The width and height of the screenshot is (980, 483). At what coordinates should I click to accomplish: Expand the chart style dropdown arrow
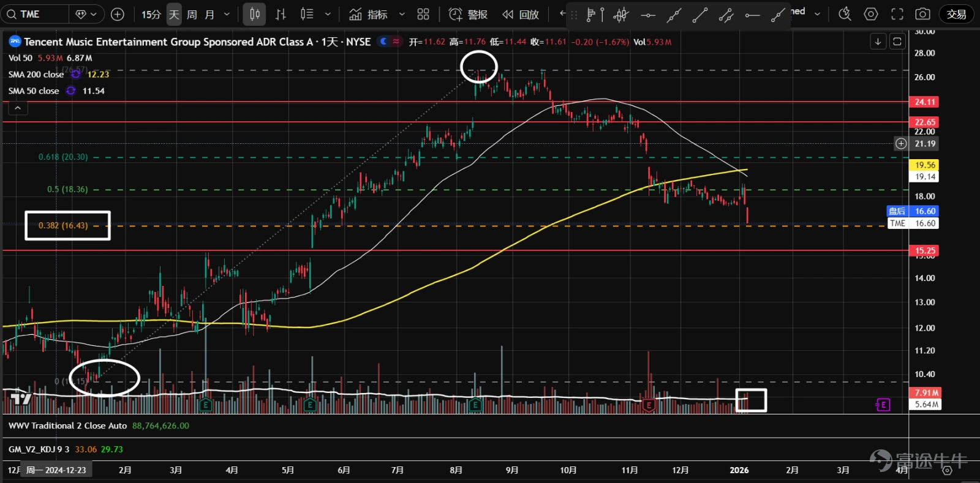[328, 14]
